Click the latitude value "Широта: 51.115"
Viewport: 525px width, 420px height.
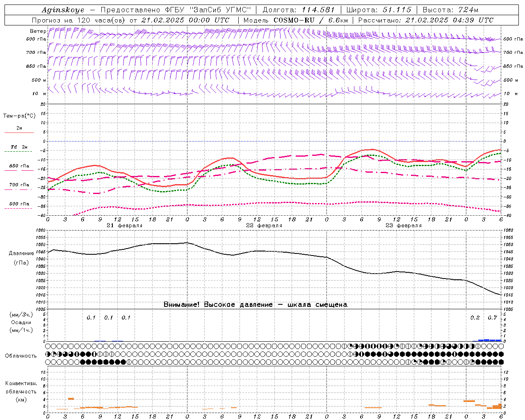[x=379, y=10]
